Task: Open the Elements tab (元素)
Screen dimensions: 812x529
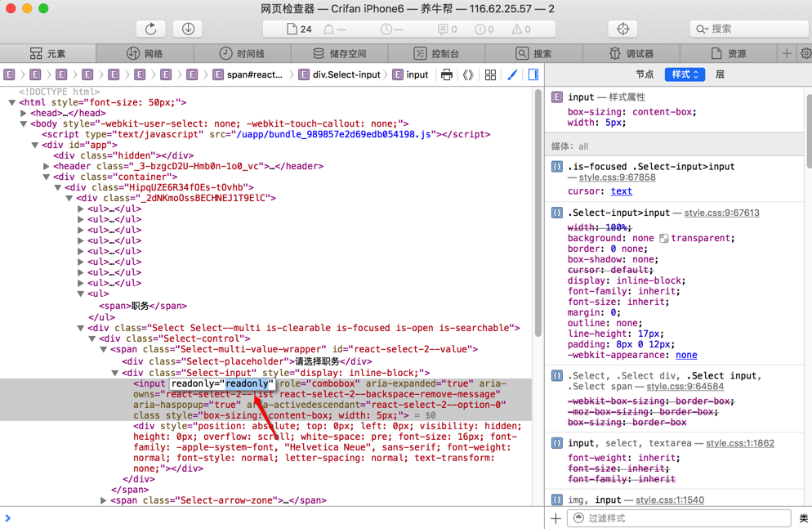Action: click(47, 53)
